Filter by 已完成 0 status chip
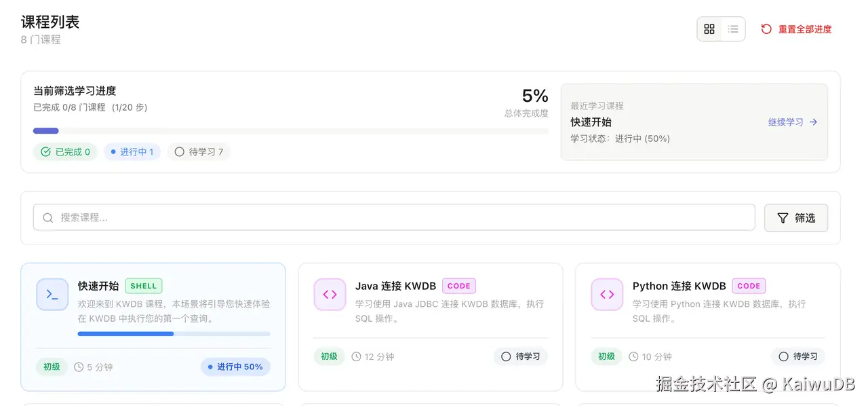 66,152
